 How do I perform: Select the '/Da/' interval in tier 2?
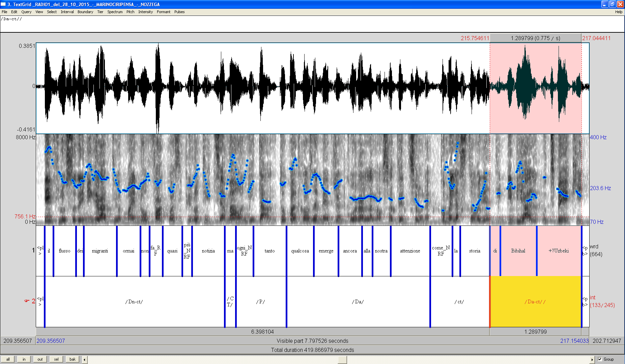[358, 302]
